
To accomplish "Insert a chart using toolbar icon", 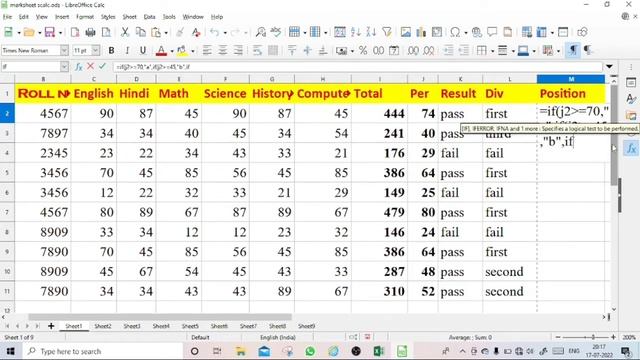I will coord(421,32).
